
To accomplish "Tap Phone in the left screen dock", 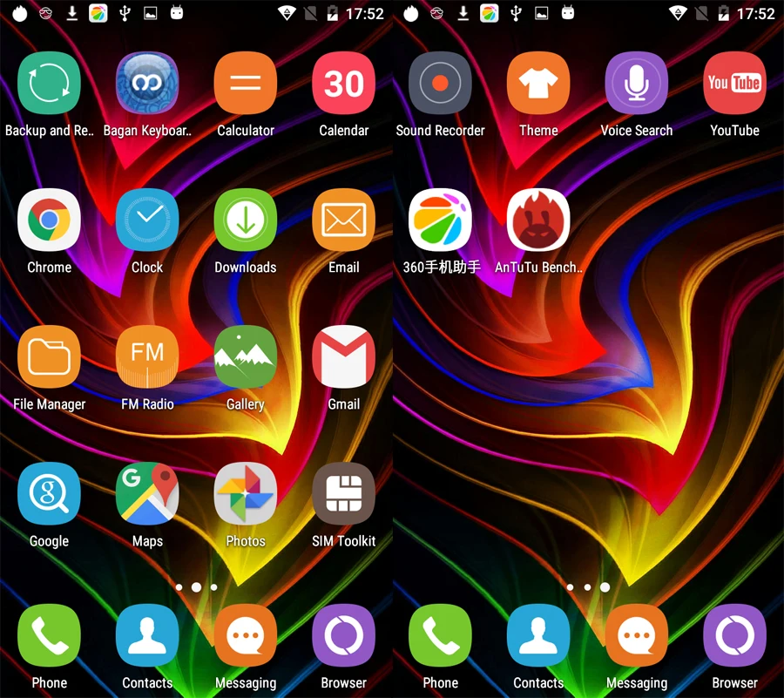I will tap(49, 635).
